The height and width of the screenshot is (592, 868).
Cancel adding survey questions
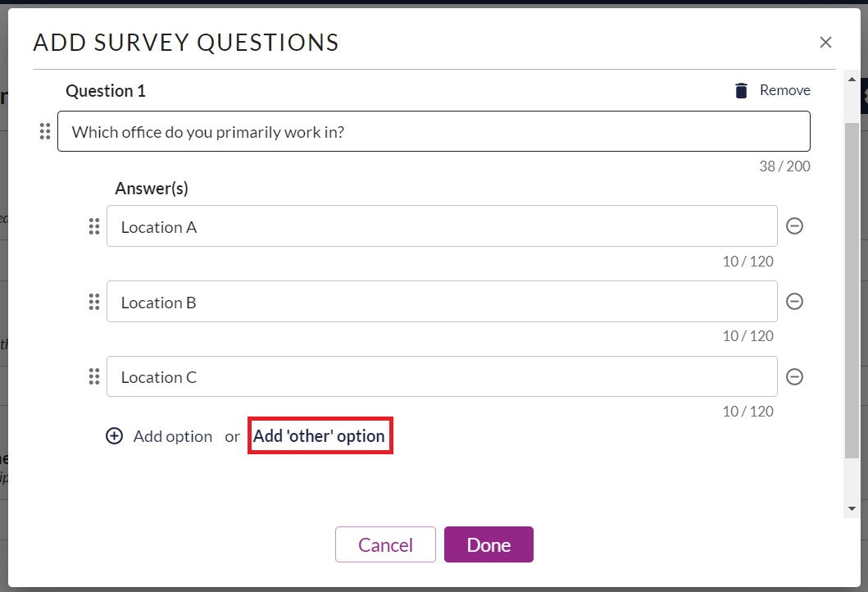pyautogui.click(x=385, y=544)
